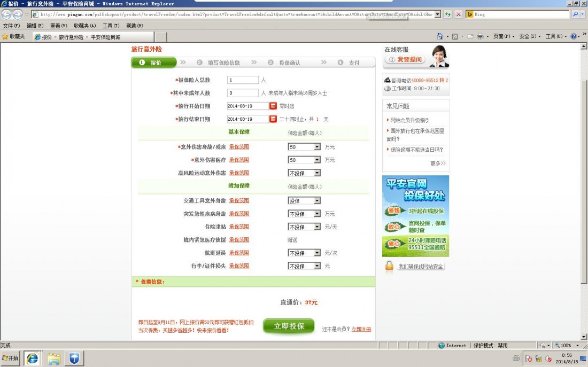Click the browser Forward arrow button
The image size is (588, 367).
pyautogui.click(x=17, y=14)
